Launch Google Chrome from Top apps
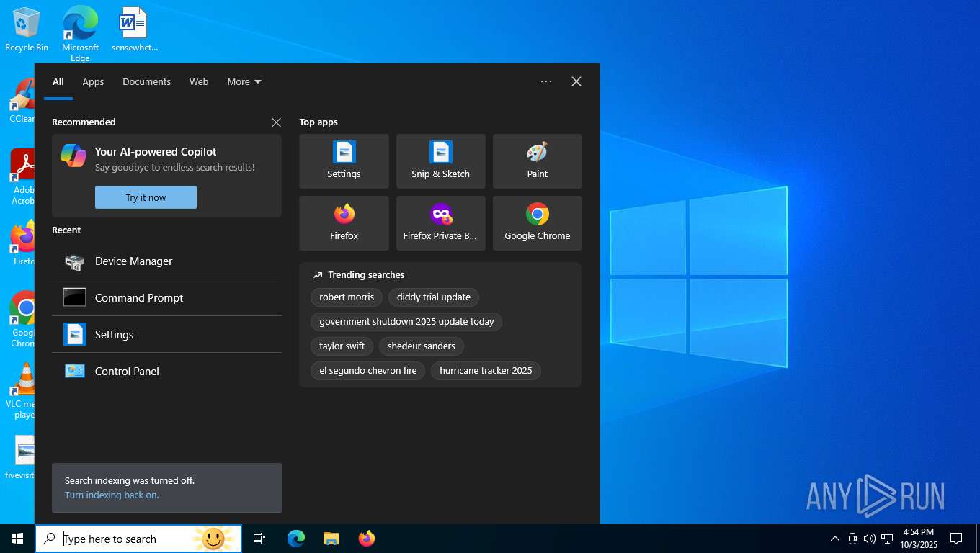980x553 pixels. point(537,223)
